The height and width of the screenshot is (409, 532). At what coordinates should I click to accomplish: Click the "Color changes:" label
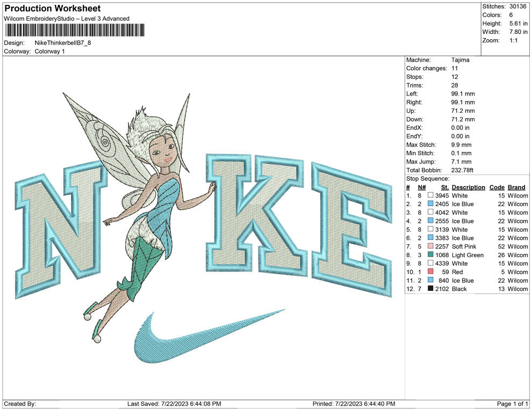(x=427, y=69)
